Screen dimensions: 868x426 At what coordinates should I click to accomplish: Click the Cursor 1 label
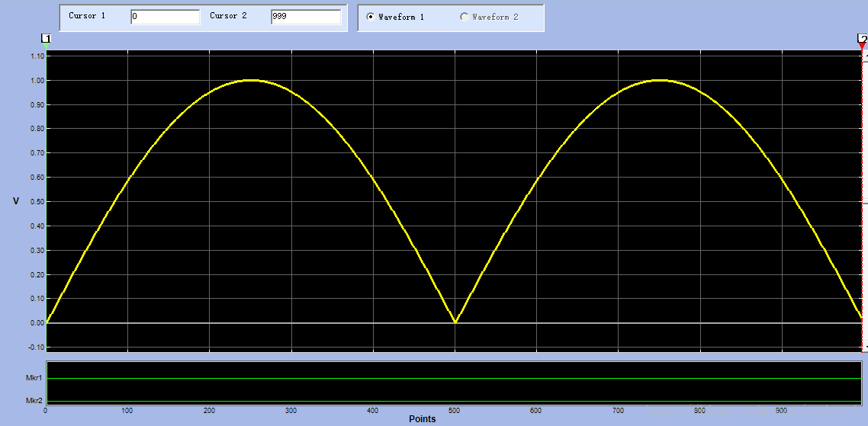tap(87, 16)
